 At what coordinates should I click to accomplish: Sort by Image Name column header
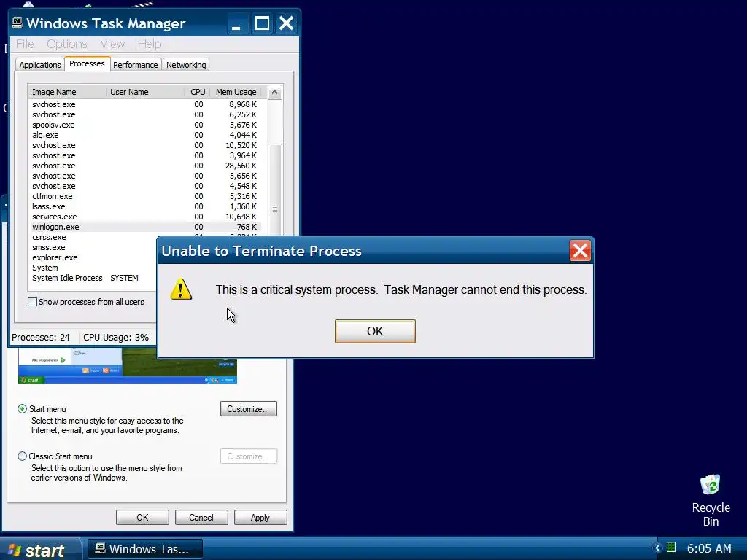pos(67,92)
